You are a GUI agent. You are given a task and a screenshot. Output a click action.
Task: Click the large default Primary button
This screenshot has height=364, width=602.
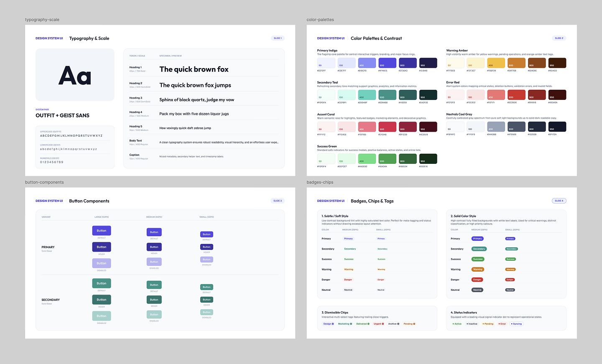[x=102, y=231]
